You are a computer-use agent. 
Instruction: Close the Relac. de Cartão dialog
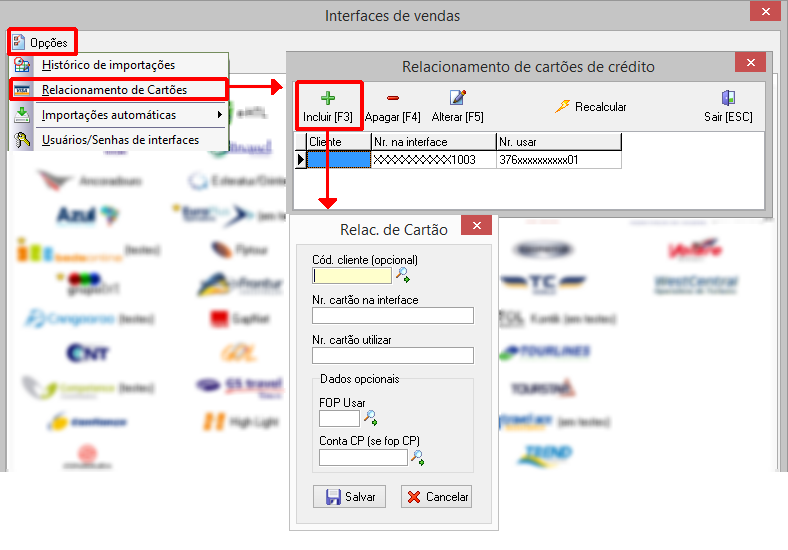[476, 225]
